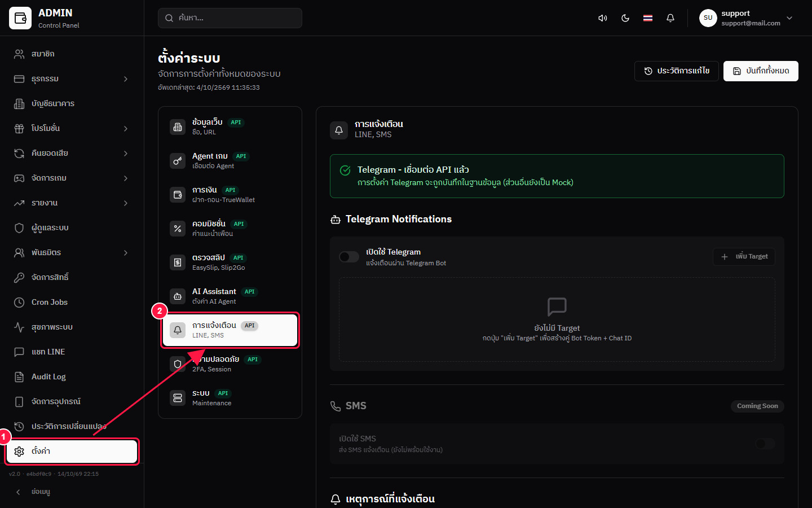Open ประวัติการแก้ไข edit history
Screen dimensions: 812x508
point(677,71)
